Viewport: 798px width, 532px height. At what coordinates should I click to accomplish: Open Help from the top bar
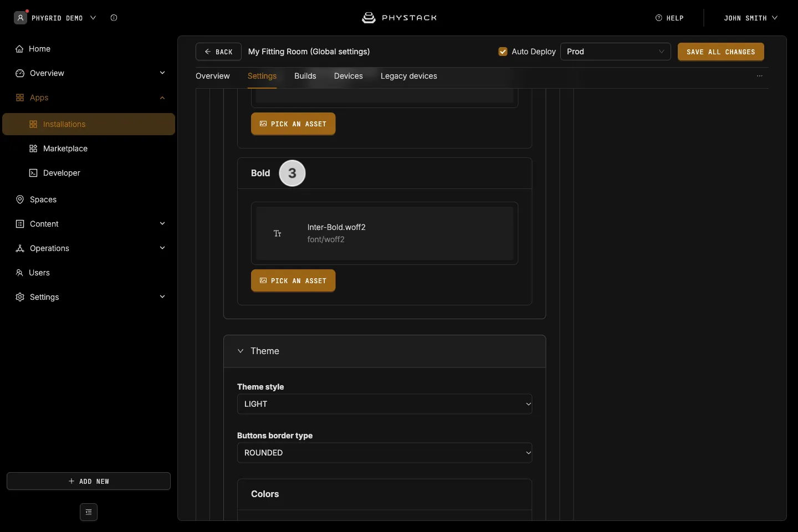coord(669,18)
